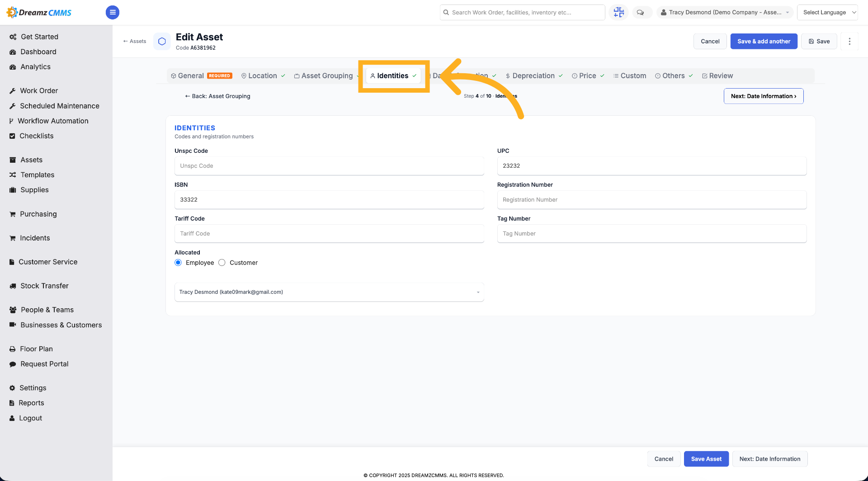The height and width of the screenshot is (481, 868).
Task: Click the Back: Asset Grouping link
Action: pos(217,96)
